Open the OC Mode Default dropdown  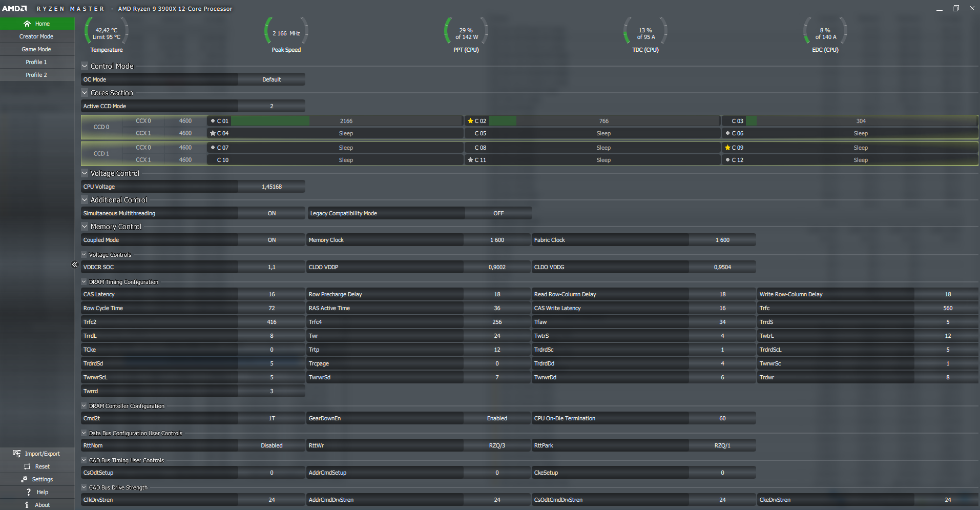click(x=272, y=79)
